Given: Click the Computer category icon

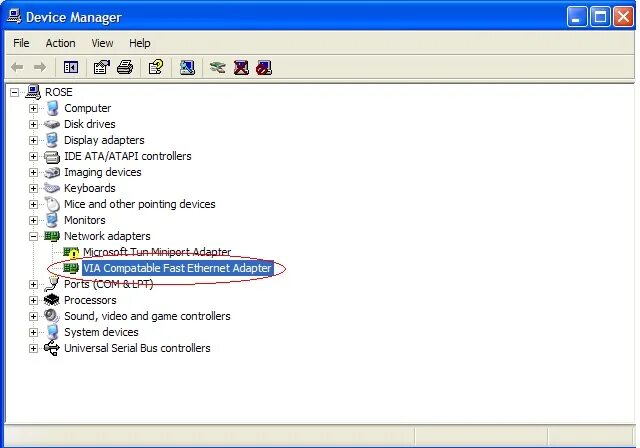Looking at the screenshot, I should 52,108.
